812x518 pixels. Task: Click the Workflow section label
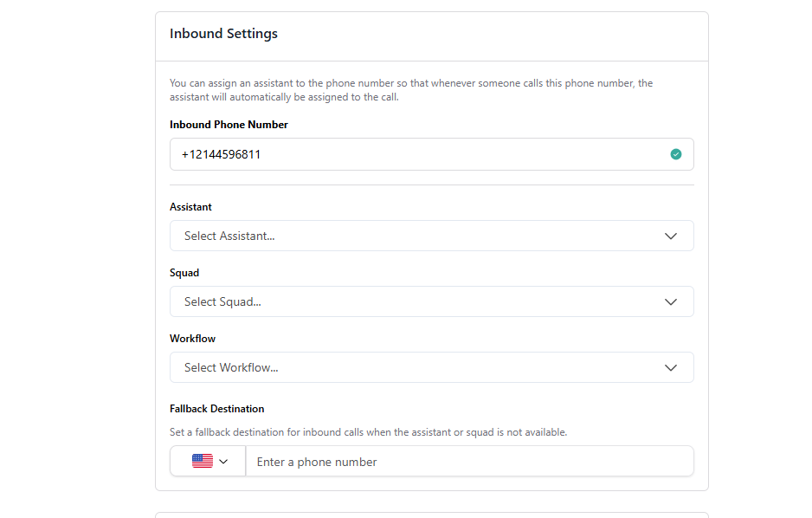(x=192, y=338)
